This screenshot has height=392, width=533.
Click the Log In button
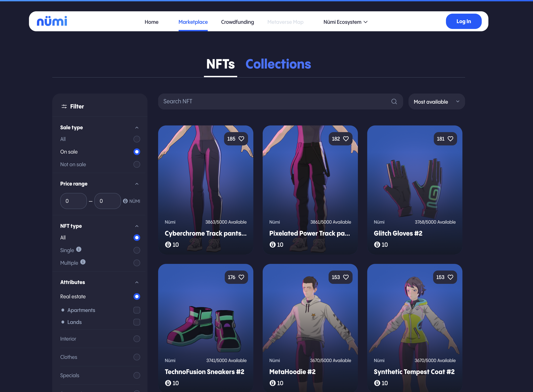pos(463,21)
